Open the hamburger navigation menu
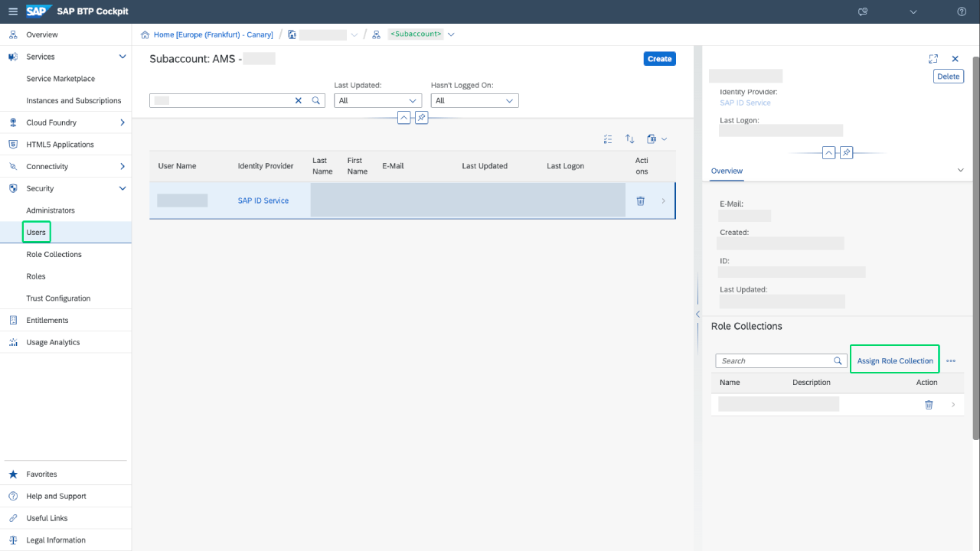980x551 pixels. (12, 11)
